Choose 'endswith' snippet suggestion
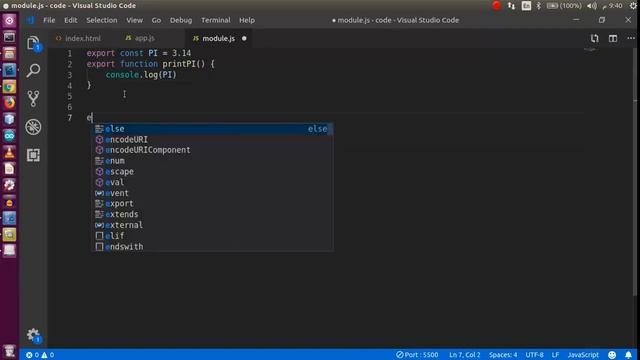This screenshot has width=640, height=360. tap(212, 247)
